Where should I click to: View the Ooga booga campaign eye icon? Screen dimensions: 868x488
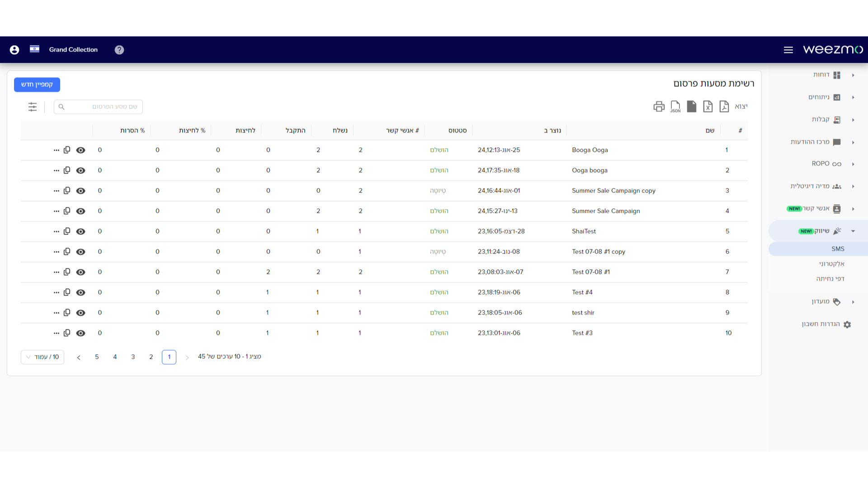pyautogui.click(x=80, y=171)
